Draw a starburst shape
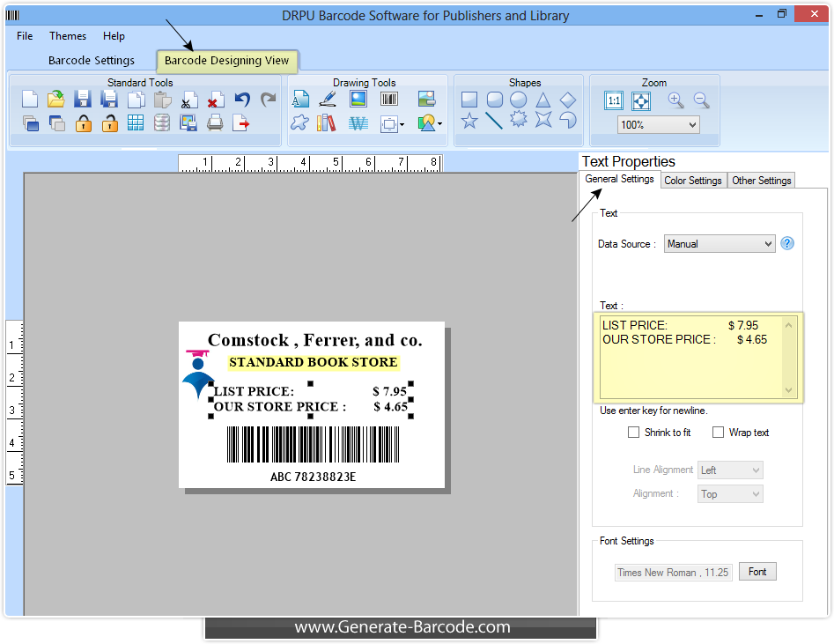This screenshot has height=644, width=834. [519, 120]
